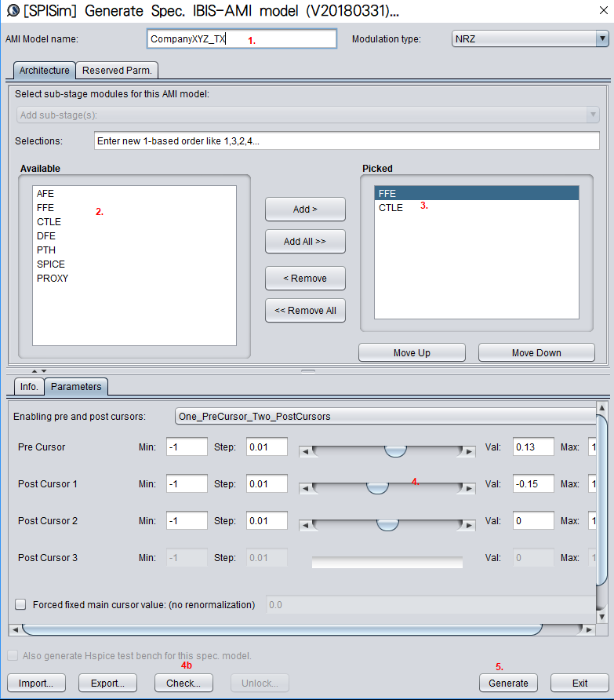Click Post Cursor 2 slider right arrow

pyautogui.click(x=469, y=525)
